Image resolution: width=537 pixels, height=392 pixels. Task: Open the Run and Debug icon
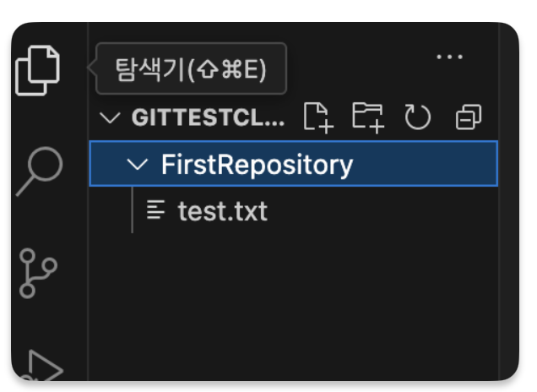click(43, 366)
